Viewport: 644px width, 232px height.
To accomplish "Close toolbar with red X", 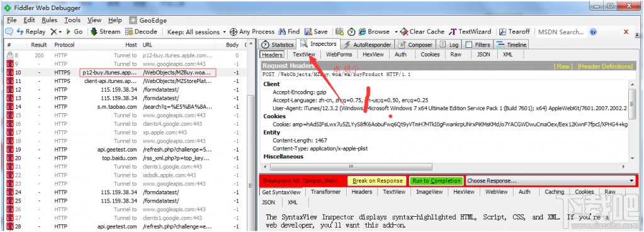I will pyautogui.click(x=626, y=31).
